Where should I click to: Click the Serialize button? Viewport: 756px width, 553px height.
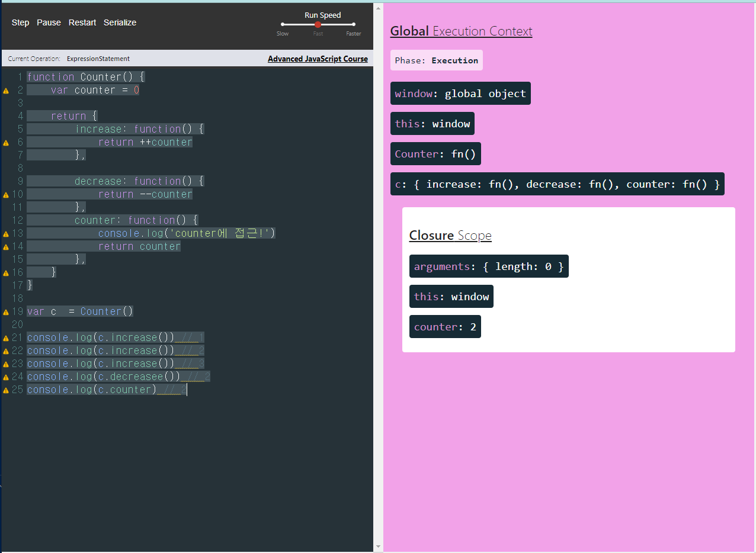[x=120, y=22]
